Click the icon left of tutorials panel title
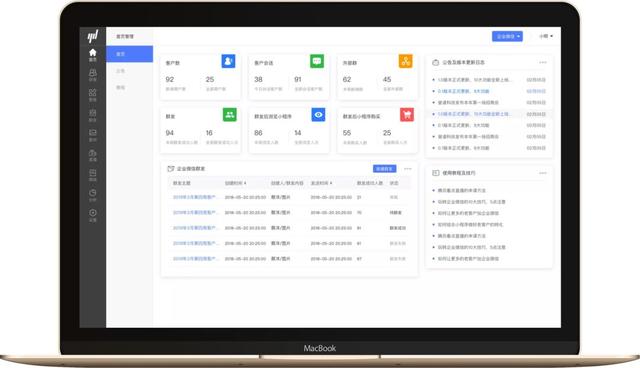 pyautogui.click(x=436, y=173)
